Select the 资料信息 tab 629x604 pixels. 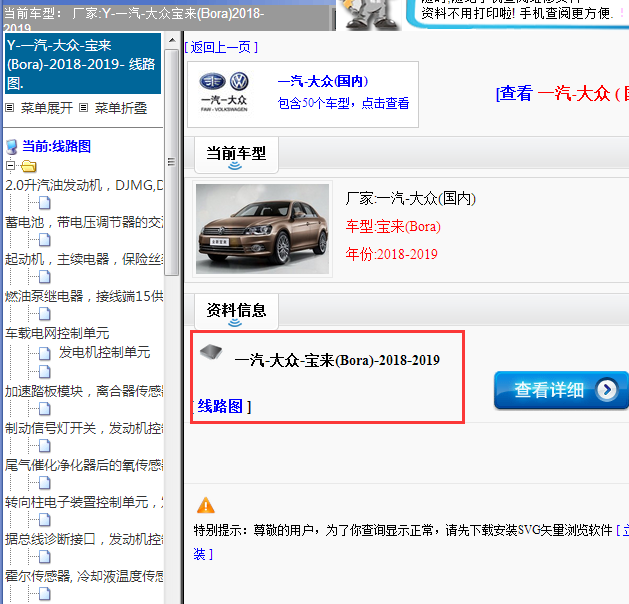(236, 312)
